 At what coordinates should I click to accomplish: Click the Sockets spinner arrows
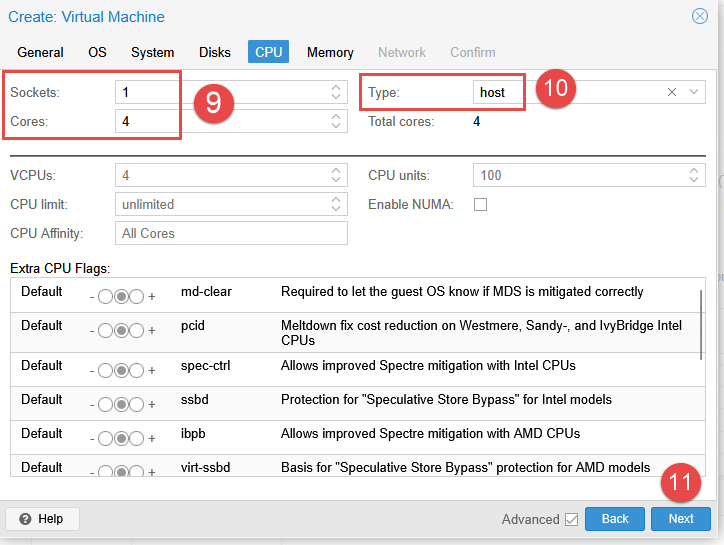point(336,92)
